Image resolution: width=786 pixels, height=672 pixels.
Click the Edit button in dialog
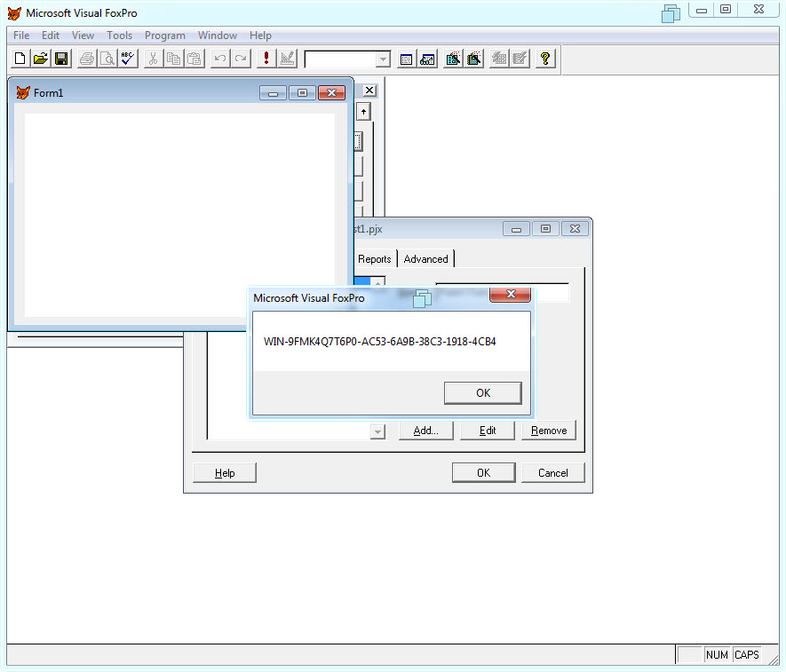(x=488, y=431)
